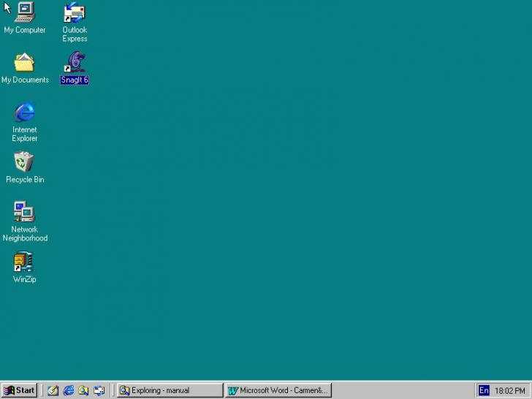This screenshot has height=399, width=532.
Task: Click the fourth quick launch icon beside Exploring
Action: click(x=99, y=390)
